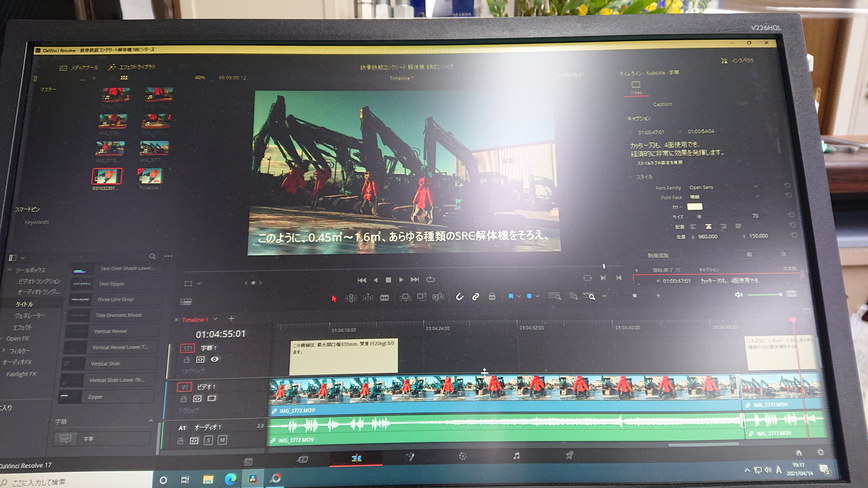This screenshot has width=868, height=488.
Task: Play the timeline in reverse
Action: tap(376, 280)
